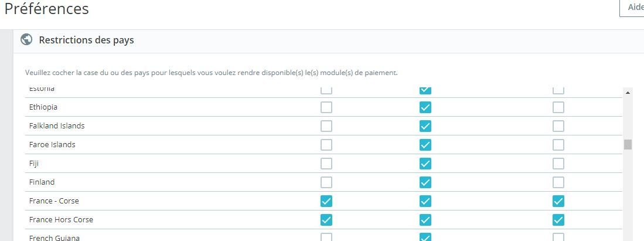The height and width of the screenshot is (241, 644).
Task: Click the globe icon beside Restrictions des pays
Action: click(x=26, y=39)
